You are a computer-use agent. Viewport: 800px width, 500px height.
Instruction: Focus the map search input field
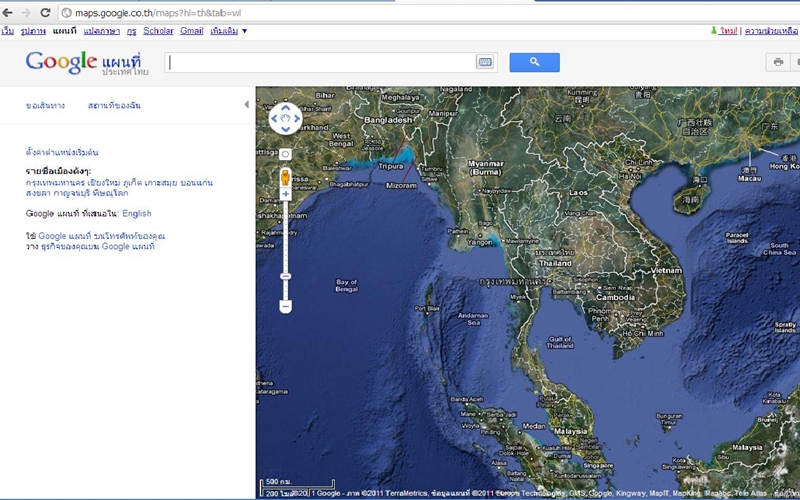320,62
